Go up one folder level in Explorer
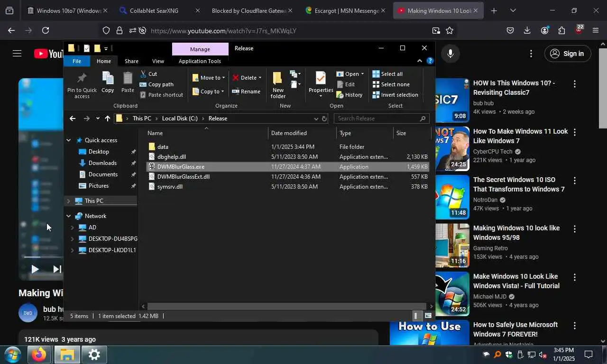Screen dimensions: 607x364 coord(107,118)
